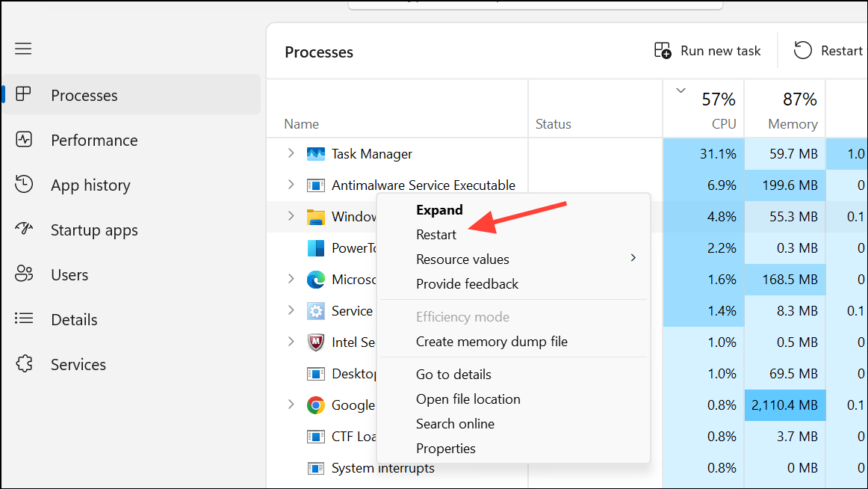Click the Windows Explorer folder icon
868x489 pixels.
point(315,217)
